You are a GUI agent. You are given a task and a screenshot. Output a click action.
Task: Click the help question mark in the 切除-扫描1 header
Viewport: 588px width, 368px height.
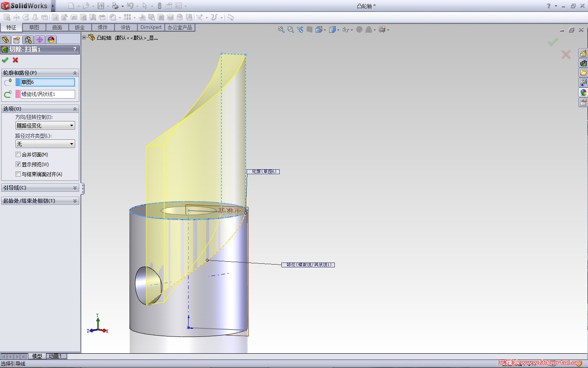click(75, 49)
